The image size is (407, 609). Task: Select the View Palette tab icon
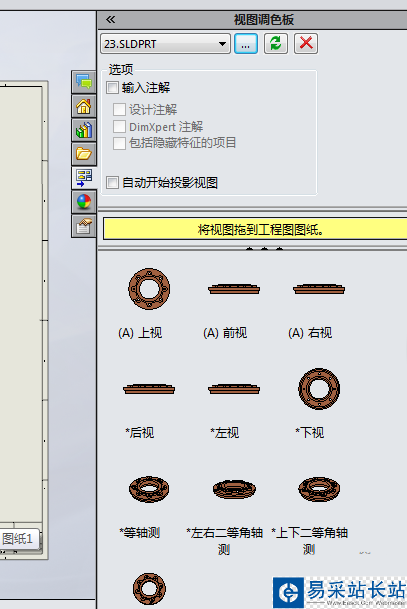(x=84, y=178)
